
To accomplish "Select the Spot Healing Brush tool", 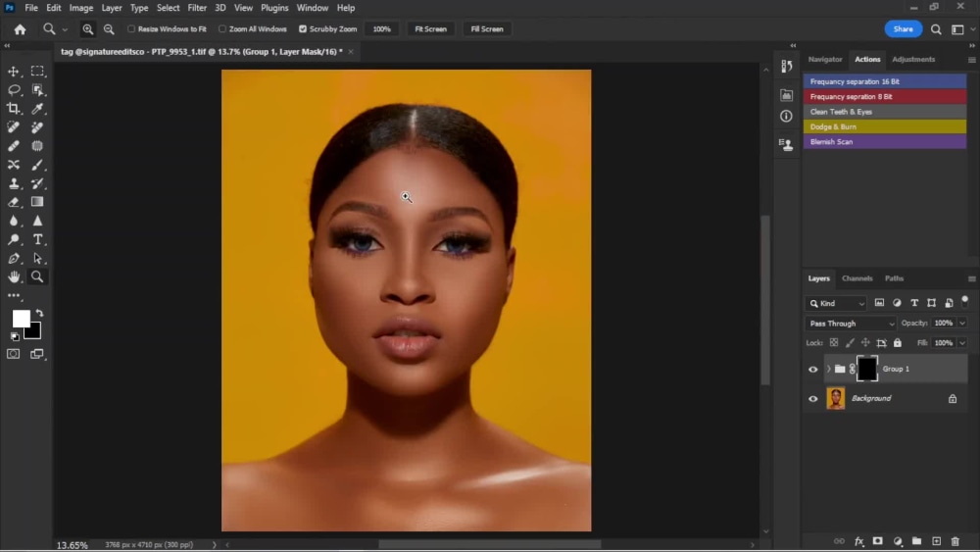I will click(x=13, y=127).
